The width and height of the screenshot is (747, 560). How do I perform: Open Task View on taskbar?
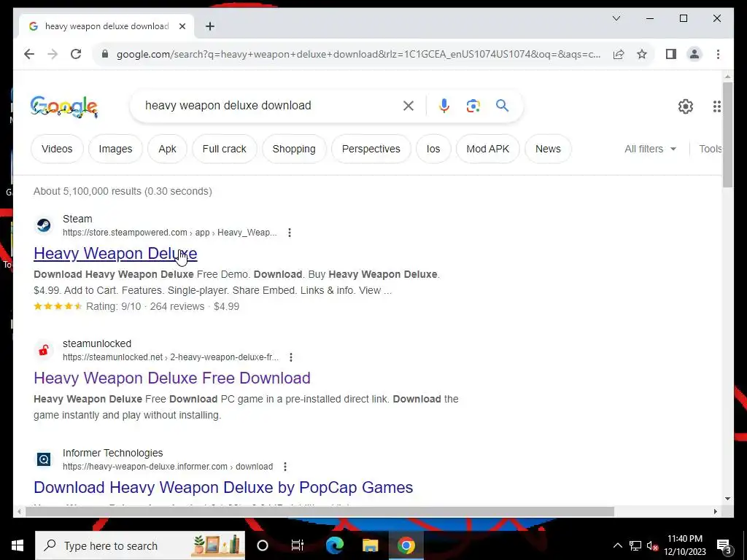click(298, 545)
